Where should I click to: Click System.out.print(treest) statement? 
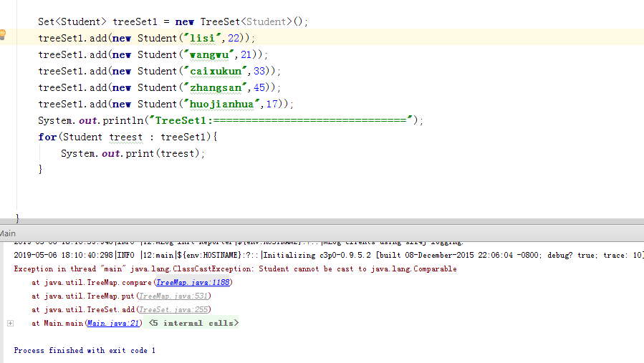click(x=133, y=153)
